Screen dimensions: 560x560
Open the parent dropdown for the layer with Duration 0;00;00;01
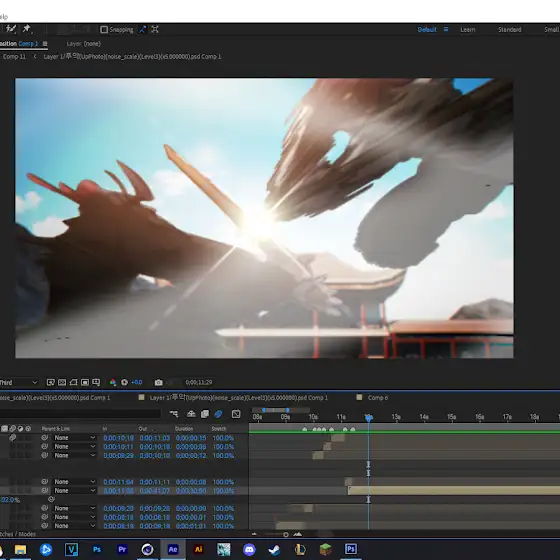click(x=74, y=517)
